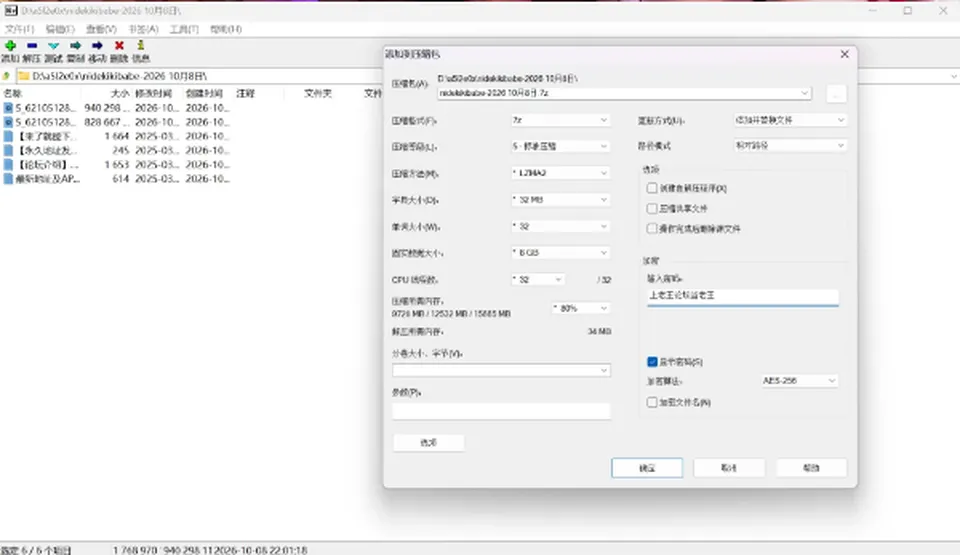Open the dictionary size dropdown showing 32 MB
960x555 pixels.
560,200
